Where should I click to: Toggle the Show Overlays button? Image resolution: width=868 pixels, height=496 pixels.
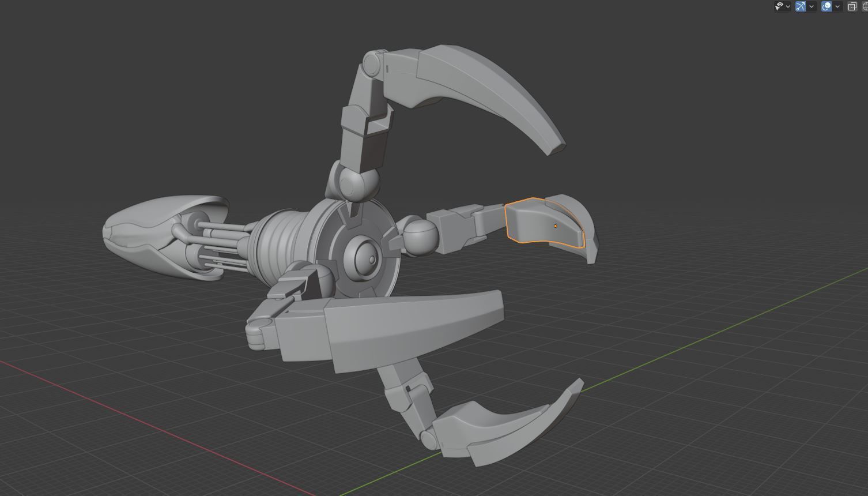click(827, 6)
